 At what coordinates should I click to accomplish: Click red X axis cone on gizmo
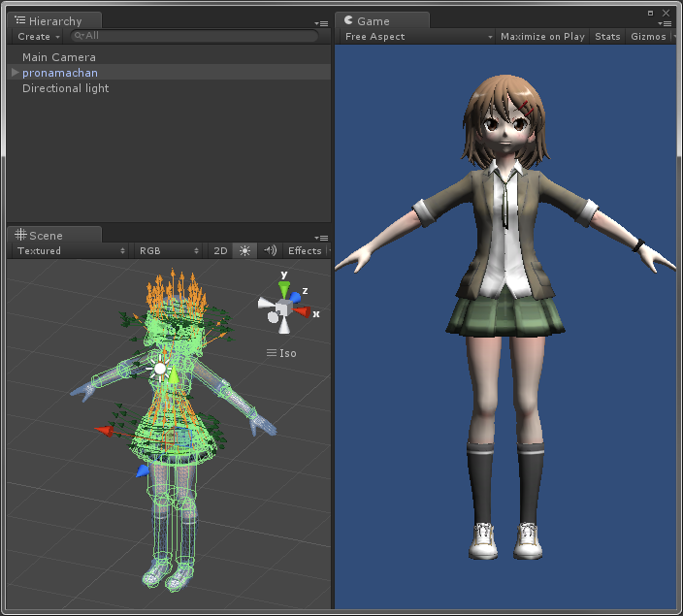302,311
